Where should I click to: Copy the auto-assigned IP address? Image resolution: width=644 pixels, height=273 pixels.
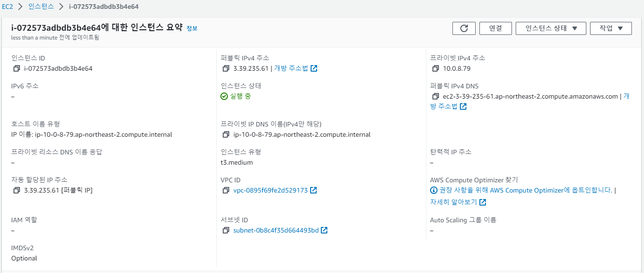[x=17, y=190]
